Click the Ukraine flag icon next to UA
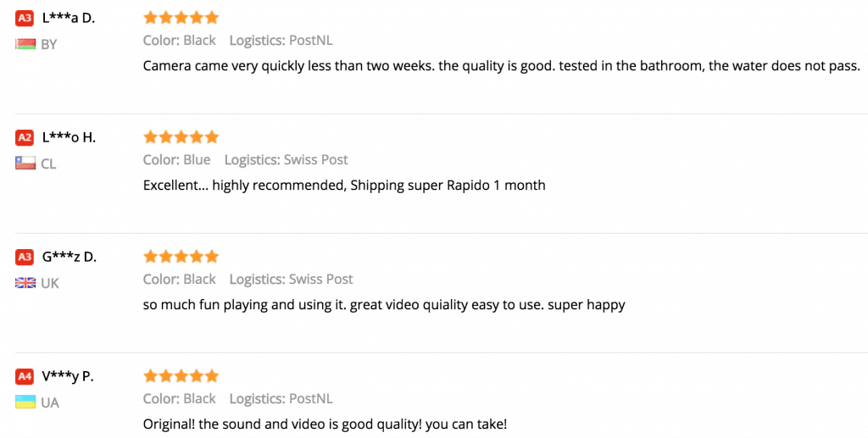This screenshot has width=868, height=438. click(x=25, y=402)
